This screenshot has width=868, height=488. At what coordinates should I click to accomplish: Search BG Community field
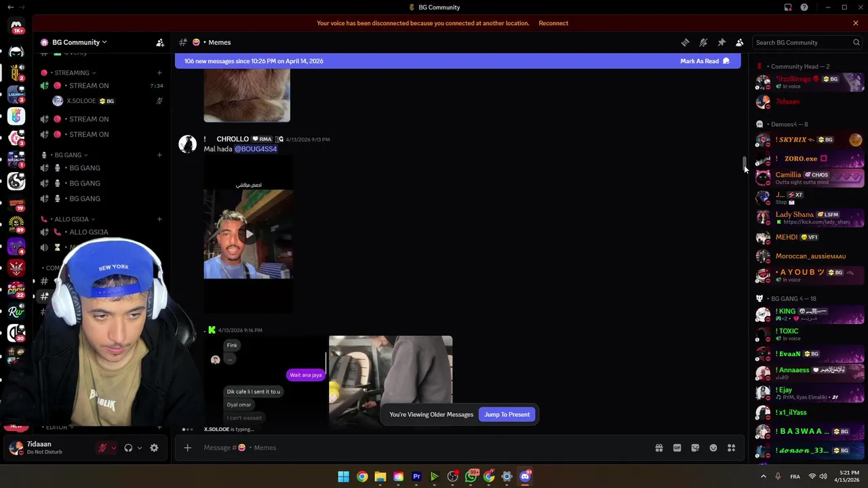point(808,42)
